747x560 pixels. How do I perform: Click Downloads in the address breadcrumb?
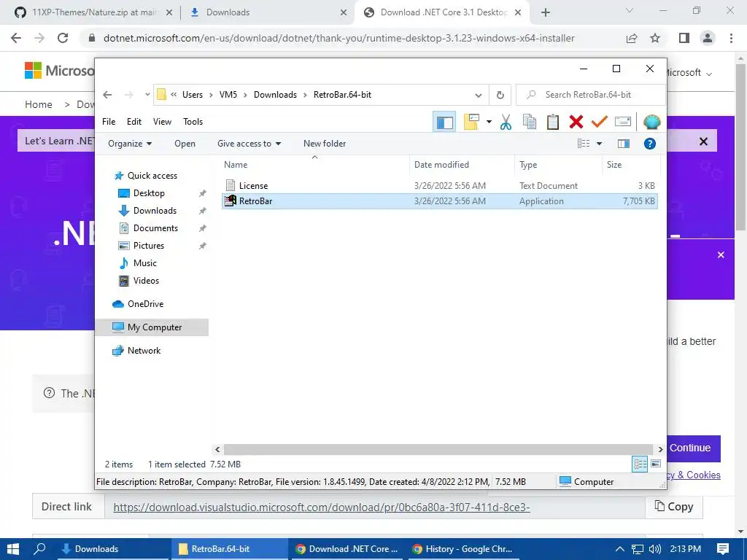click(x=275, y=95)
